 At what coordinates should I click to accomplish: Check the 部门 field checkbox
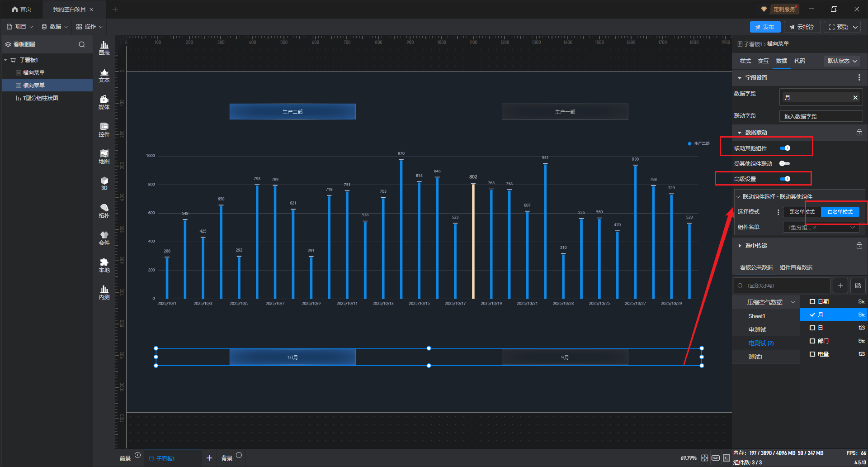812,341
